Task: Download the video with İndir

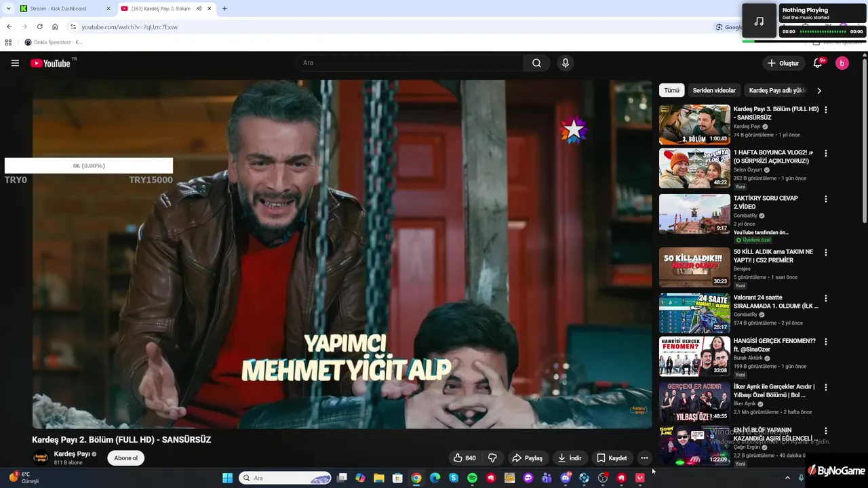Action: (570, 458)
